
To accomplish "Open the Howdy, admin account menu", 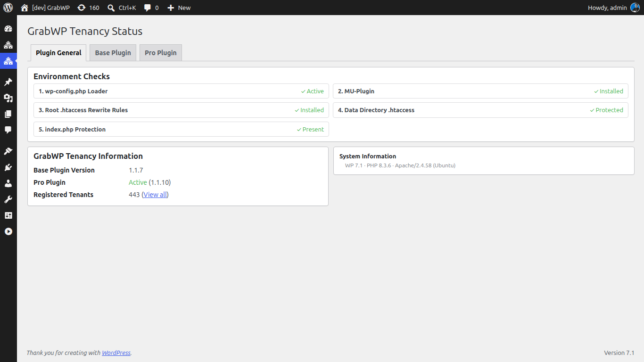I will click(614, 8).
